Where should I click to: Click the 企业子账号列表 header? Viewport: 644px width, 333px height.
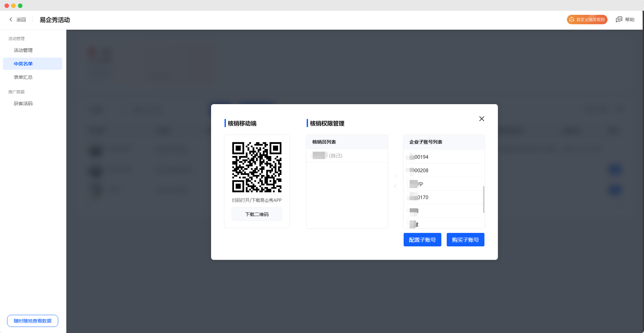tap(444, 142)
